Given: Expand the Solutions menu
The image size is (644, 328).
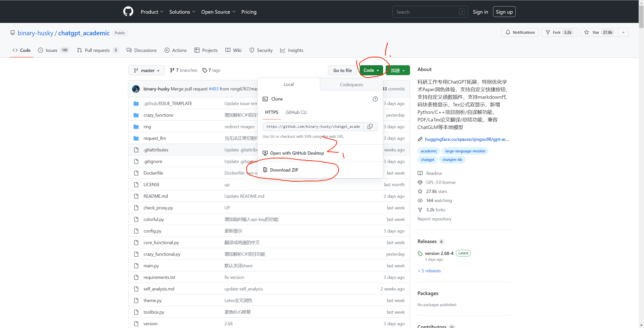Looking at the screenshot, I should 182,12.
